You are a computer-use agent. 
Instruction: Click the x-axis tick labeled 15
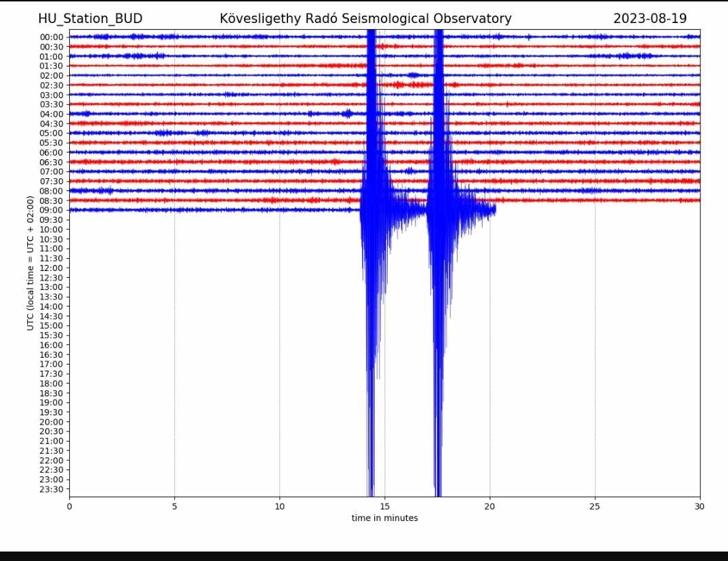coord(384,506)
